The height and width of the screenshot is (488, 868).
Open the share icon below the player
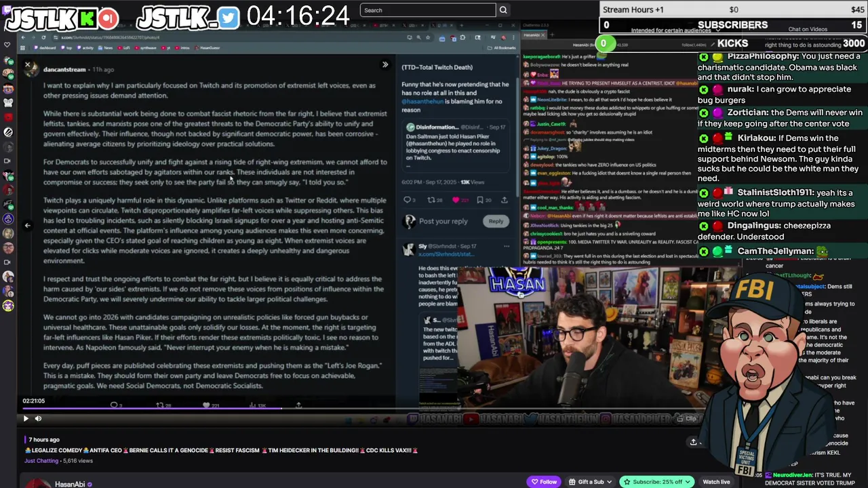pos(693,442)
